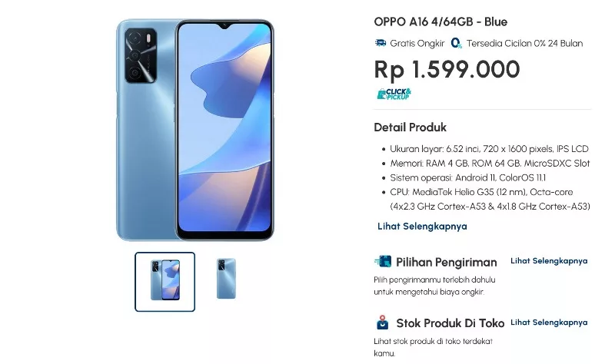Click the Stok Produk Di Toko location icon

click(382, 323)
